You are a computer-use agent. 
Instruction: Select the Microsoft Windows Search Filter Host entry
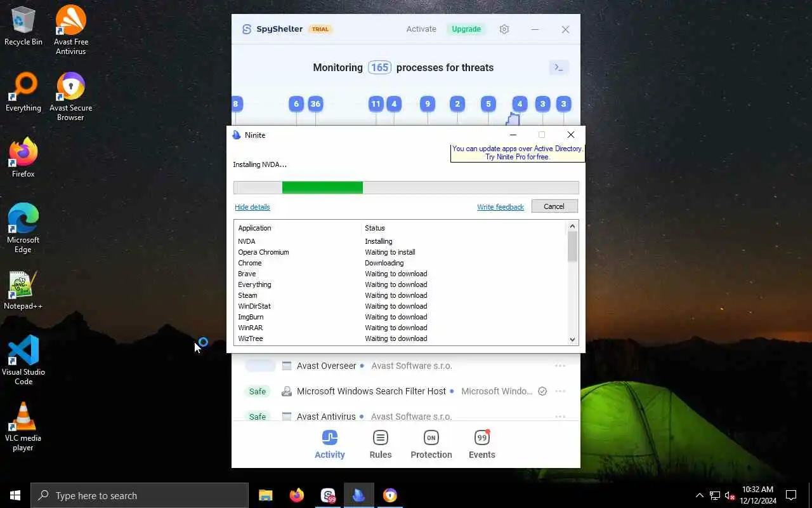coord(371,391)
